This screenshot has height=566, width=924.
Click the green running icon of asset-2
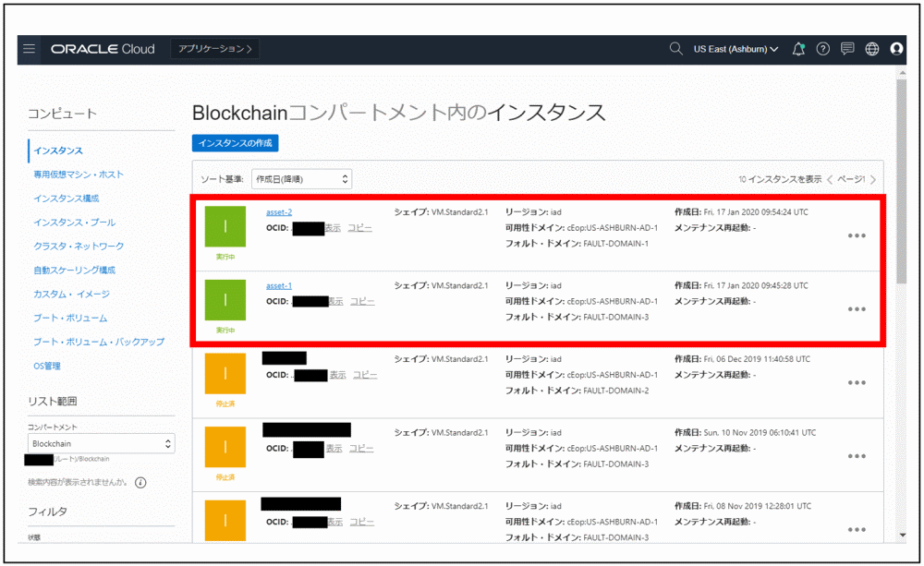pos(225,226)
